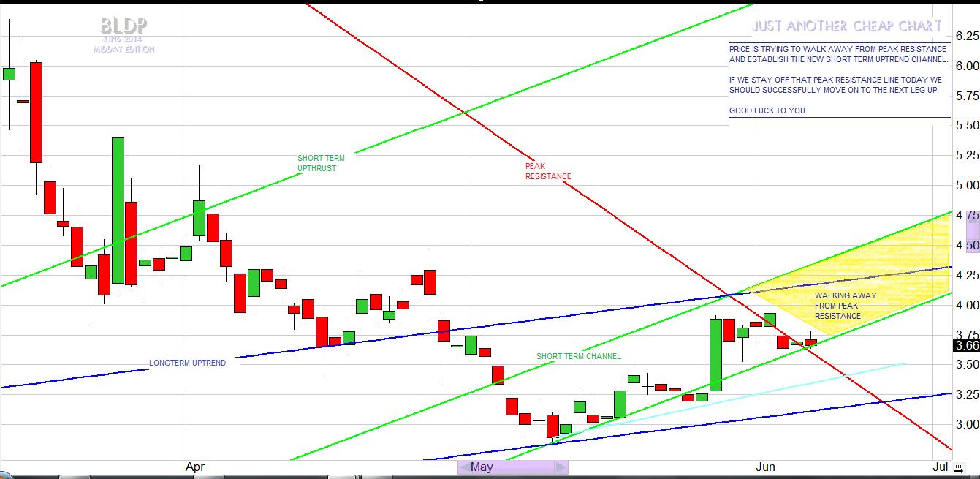Image resolution: width=980 pixels, height=479 pixels.
Task: Click the current price tag 3.66
Action: [x=966, y=345]
